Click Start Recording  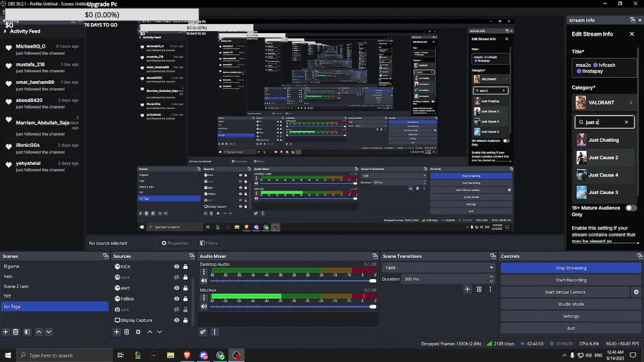coord(571,280)
